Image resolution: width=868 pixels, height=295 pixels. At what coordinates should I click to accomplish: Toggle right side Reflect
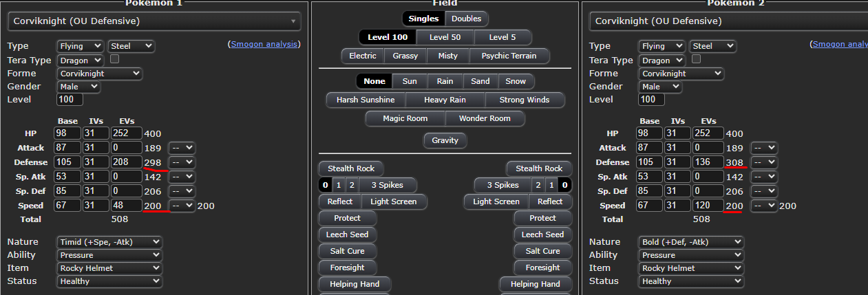click(550, 201)
